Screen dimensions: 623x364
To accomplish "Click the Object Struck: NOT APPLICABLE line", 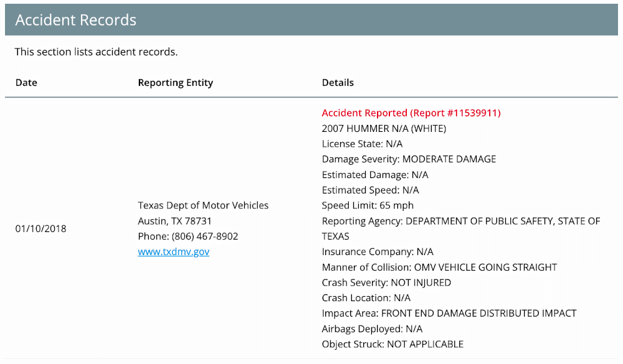I will (x=392, y=344).
